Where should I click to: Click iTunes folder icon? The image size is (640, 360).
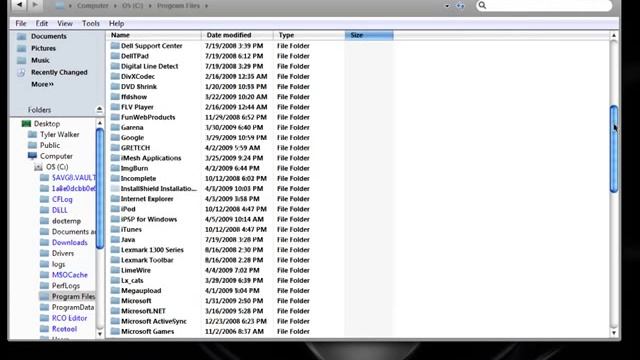coord(115,229)
